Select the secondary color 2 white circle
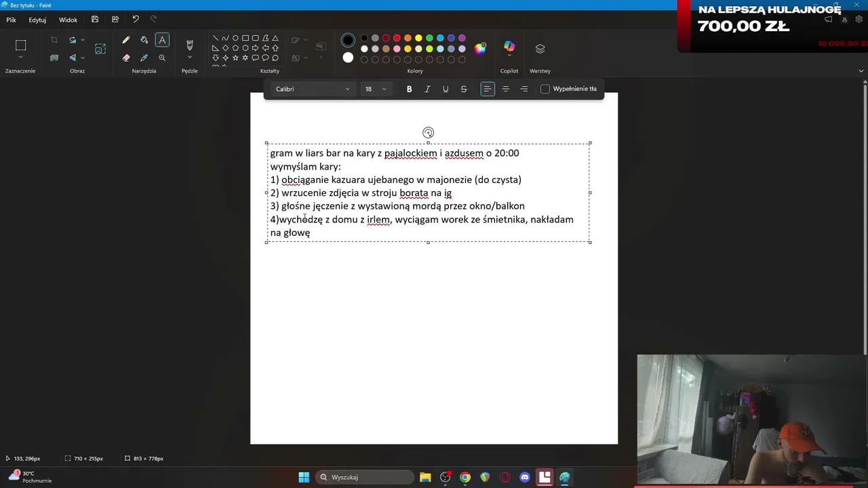 348,58
